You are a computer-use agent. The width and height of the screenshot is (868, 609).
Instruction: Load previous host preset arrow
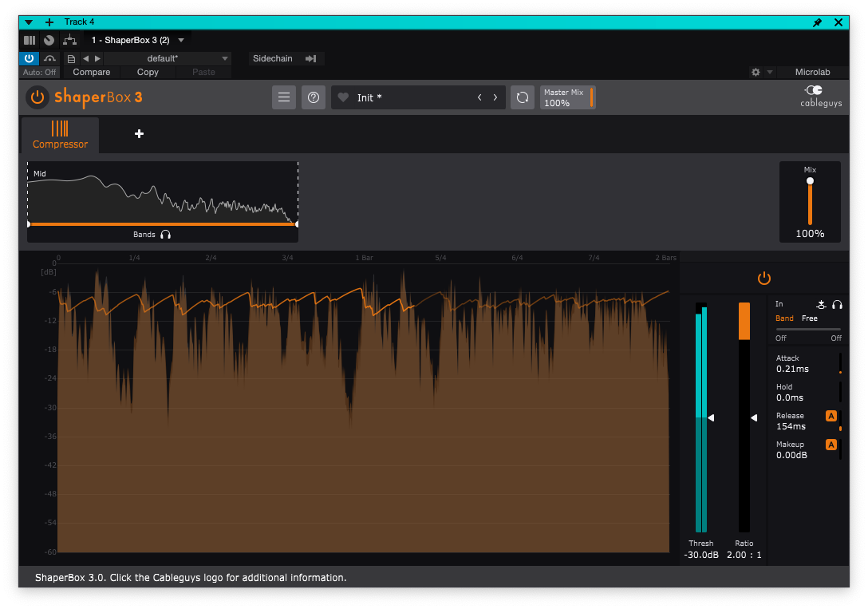pyautogui.click(x=86, y=58)
